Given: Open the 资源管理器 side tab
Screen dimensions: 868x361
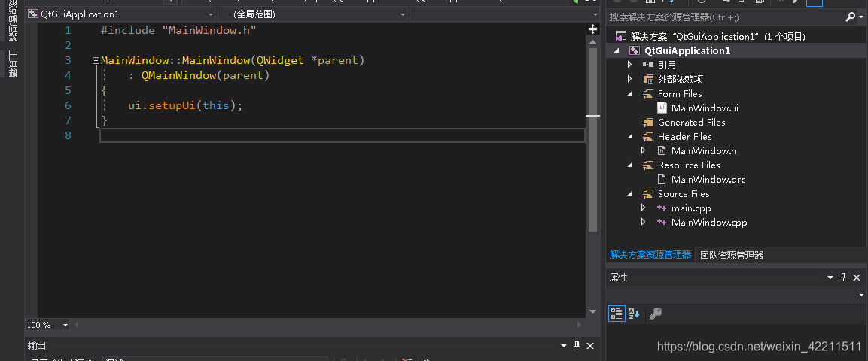Looking at the screenshot, I should point(12,21).
